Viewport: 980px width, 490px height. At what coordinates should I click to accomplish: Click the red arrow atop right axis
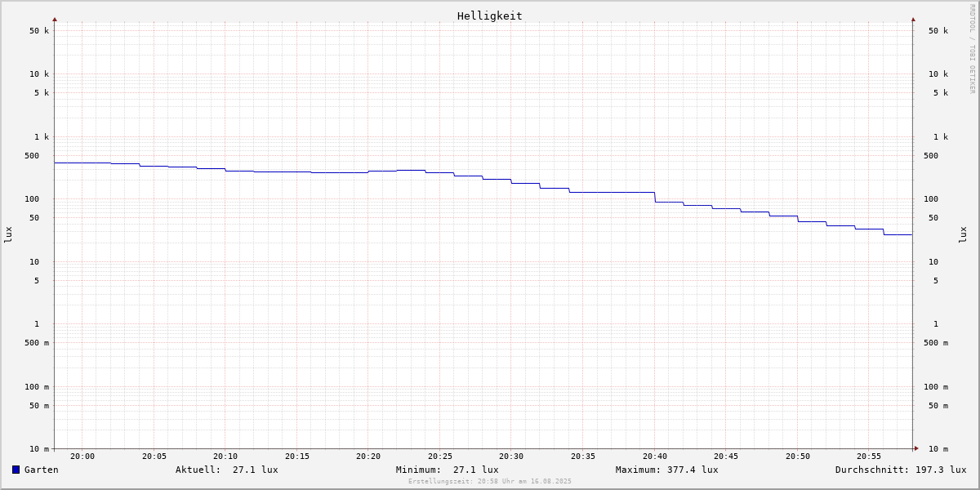[x=913, y=19]
